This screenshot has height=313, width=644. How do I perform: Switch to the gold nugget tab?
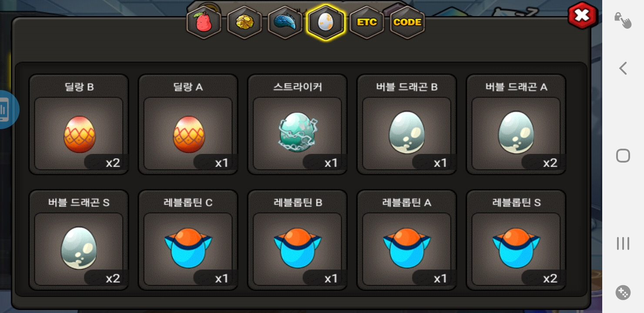tap(245, 23)
